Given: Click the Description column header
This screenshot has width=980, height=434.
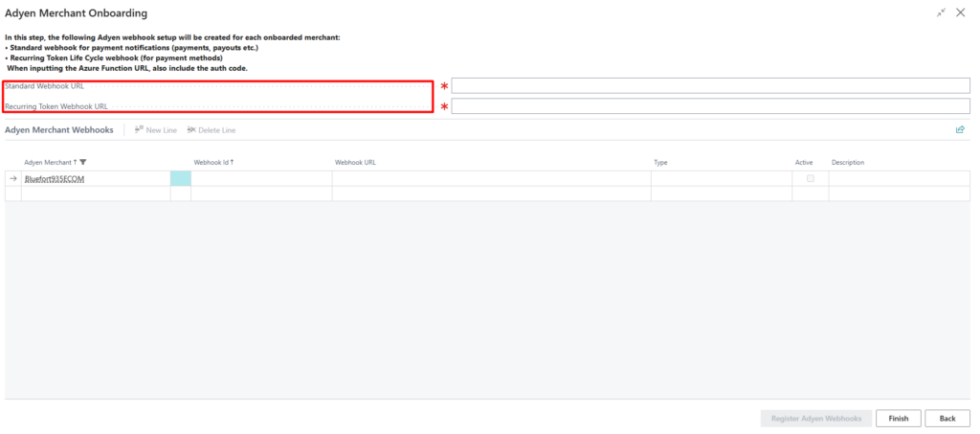Looking at the screenshot, I should pos(848,163).
